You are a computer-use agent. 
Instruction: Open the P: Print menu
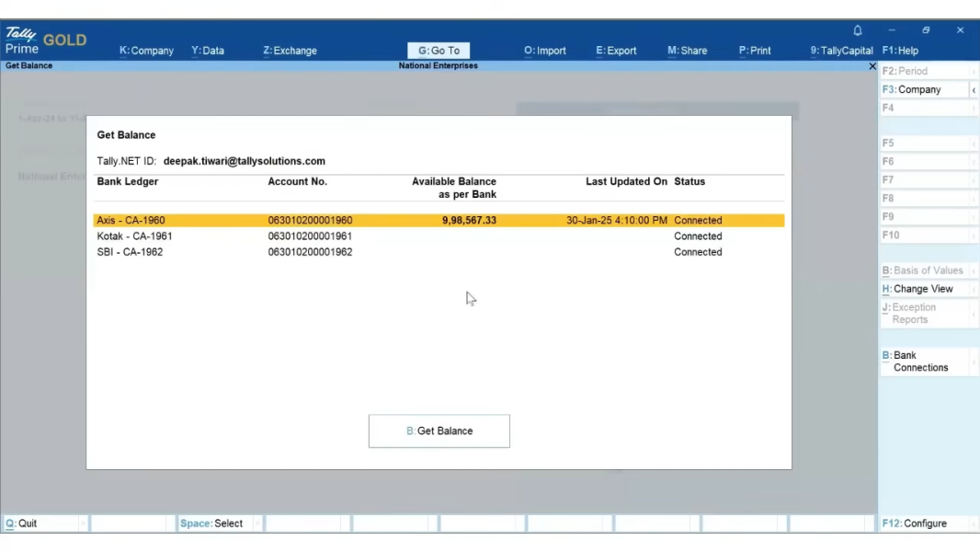[755, 51]
